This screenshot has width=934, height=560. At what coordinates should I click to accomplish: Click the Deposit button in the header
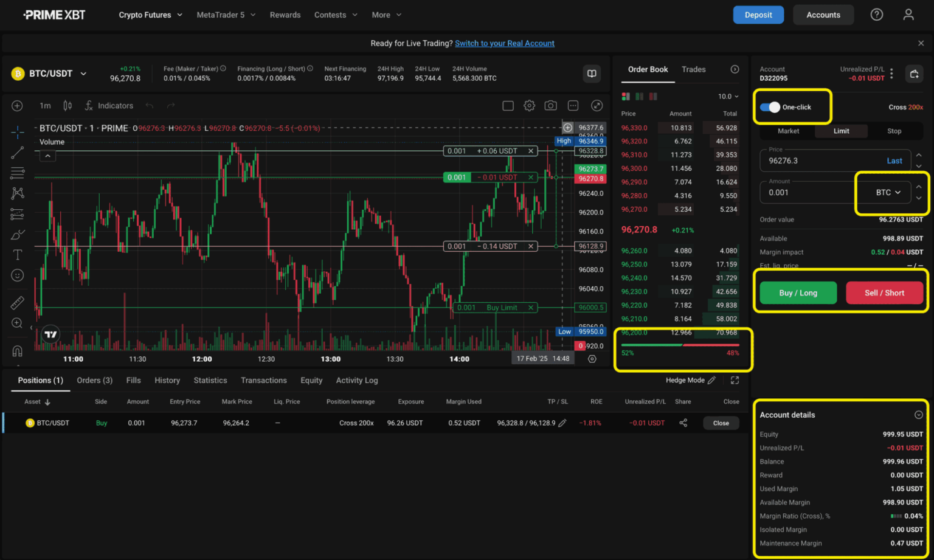tap(758, 14)
